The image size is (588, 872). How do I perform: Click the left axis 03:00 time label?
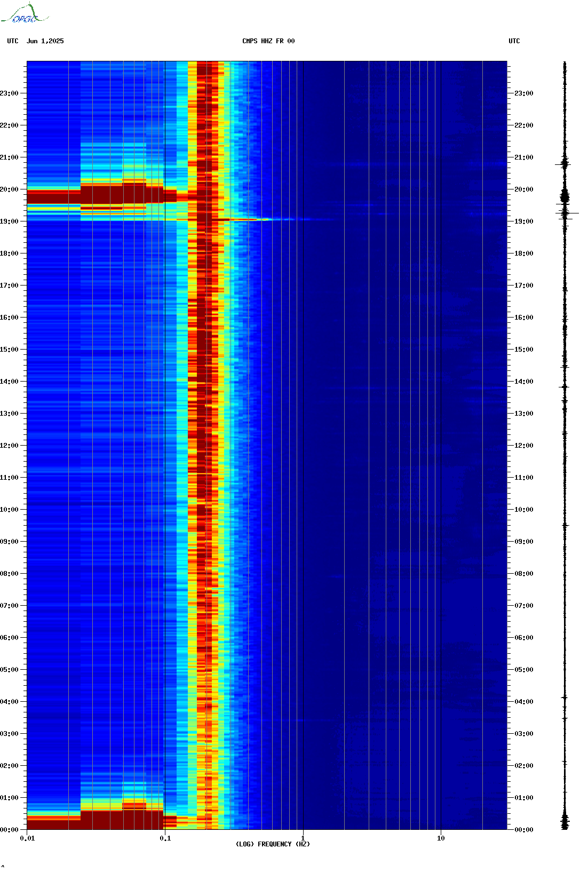9,734
